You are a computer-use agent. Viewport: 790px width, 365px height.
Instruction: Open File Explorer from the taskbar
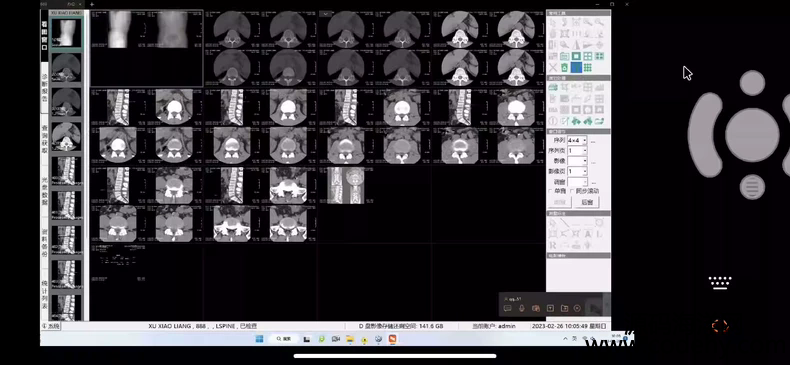click(x=350, y=339)
